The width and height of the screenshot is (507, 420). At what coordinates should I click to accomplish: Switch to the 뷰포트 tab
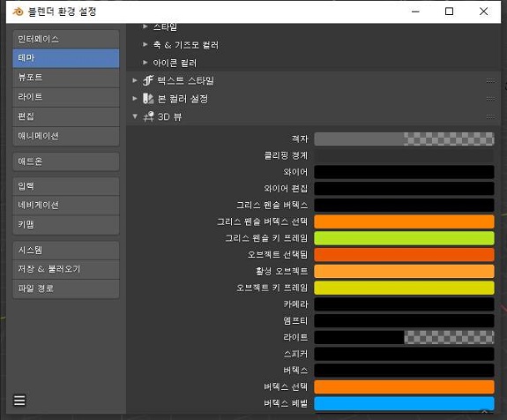(66, 78)
